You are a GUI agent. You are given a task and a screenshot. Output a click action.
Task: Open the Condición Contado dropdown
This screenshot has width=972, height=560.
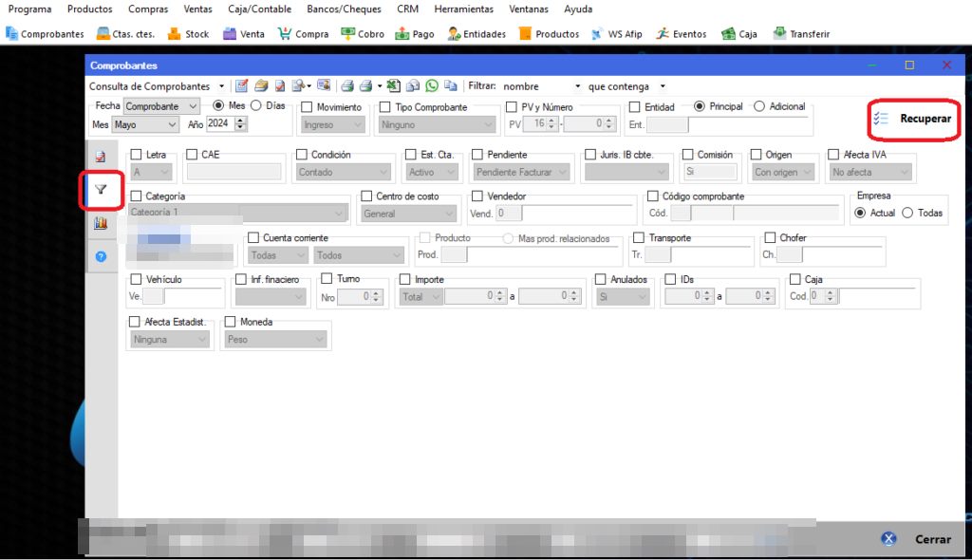coord(343,173)
